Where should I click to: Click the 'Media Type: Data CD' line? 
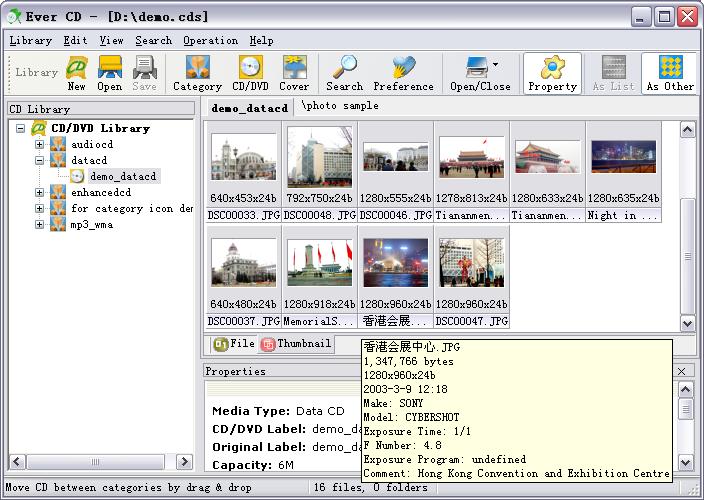(278, 411)
